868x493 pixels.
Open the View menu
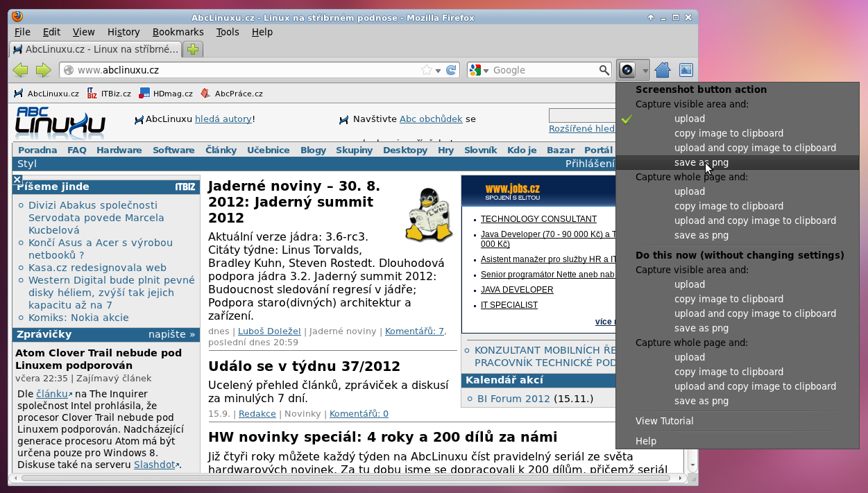tap(83, 32)
